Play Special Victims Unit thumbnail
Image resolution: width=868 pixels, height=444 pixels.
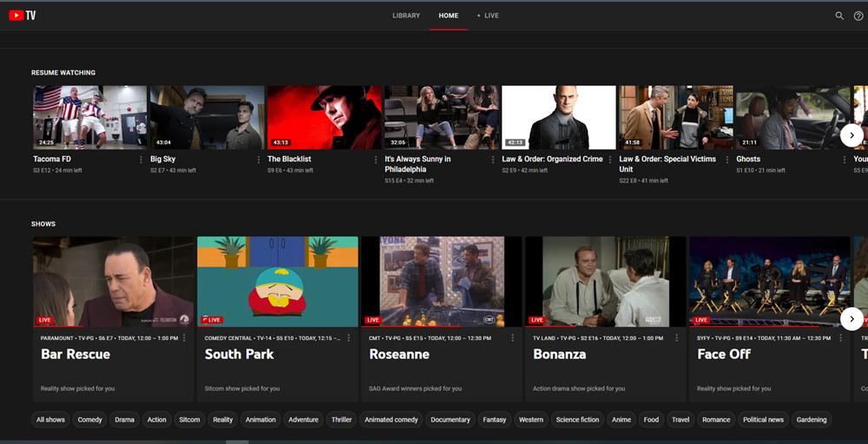tap(676, 117)
